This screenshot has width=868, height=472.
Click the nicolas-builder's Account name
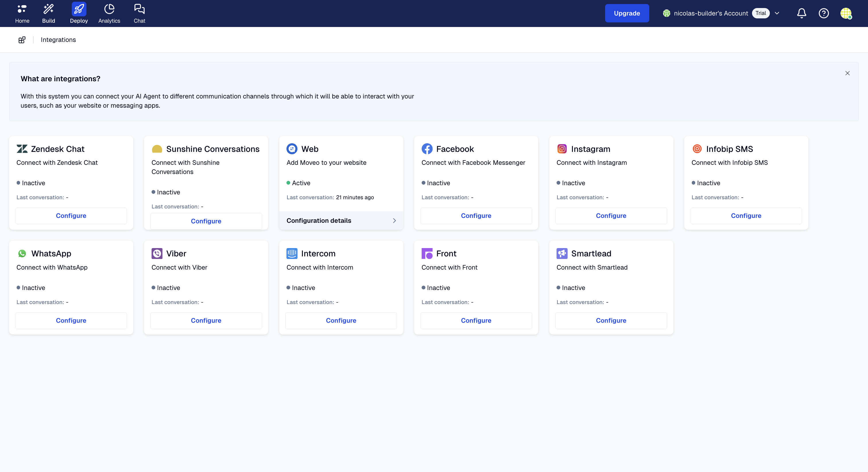coord(711,13)
